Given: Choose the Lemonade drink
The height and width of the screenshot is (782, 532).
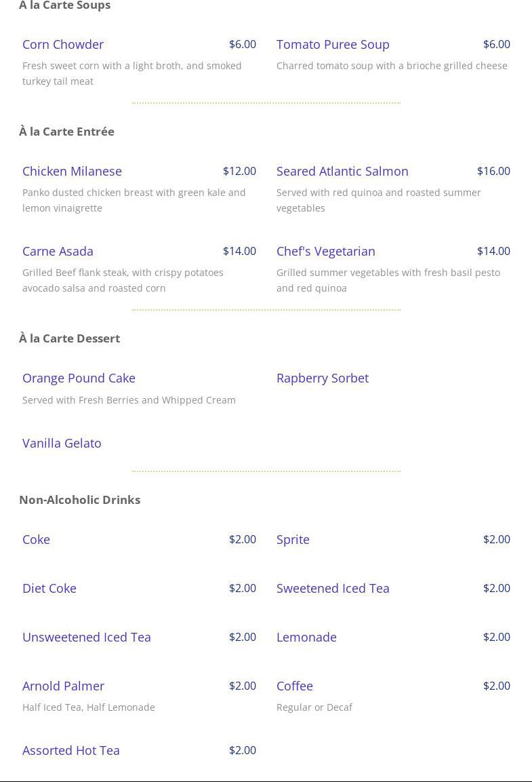Looking at the screenshot, I should click(x=306, y=638).
